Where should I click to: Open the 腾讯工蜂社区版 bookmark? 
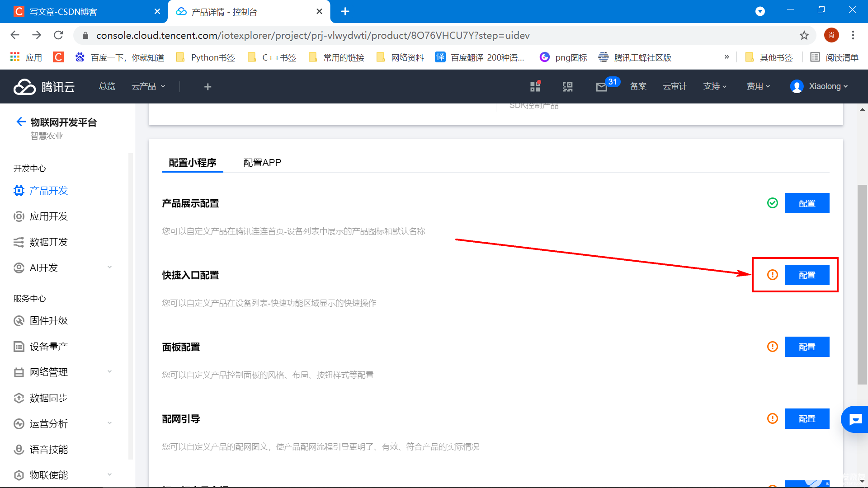point(635,57)
